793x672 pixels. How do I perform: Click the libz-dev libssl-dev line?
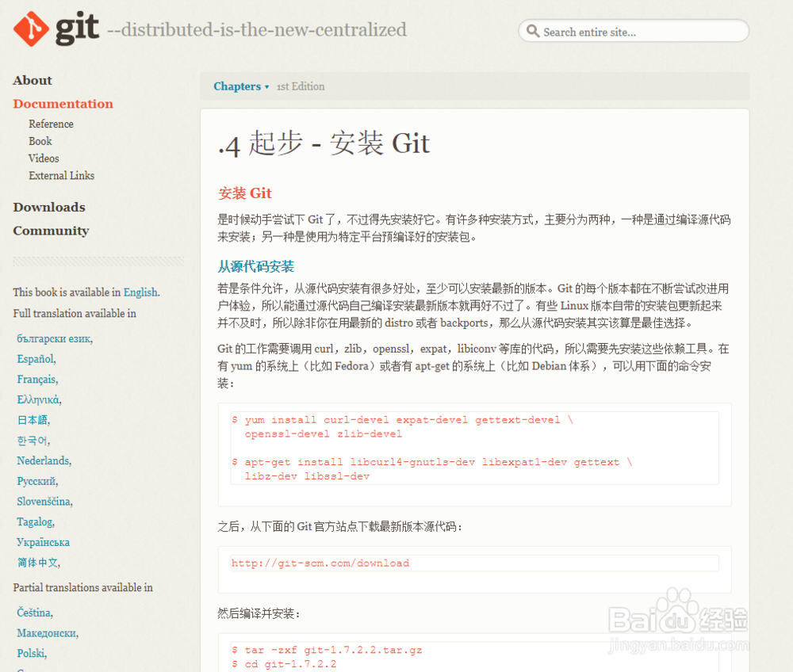coord(307,476)
